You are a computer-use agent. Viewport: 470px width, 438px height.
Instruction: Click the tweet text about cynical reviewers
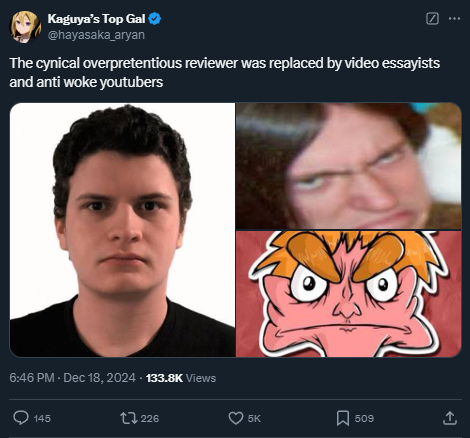(x=225, y=72)
